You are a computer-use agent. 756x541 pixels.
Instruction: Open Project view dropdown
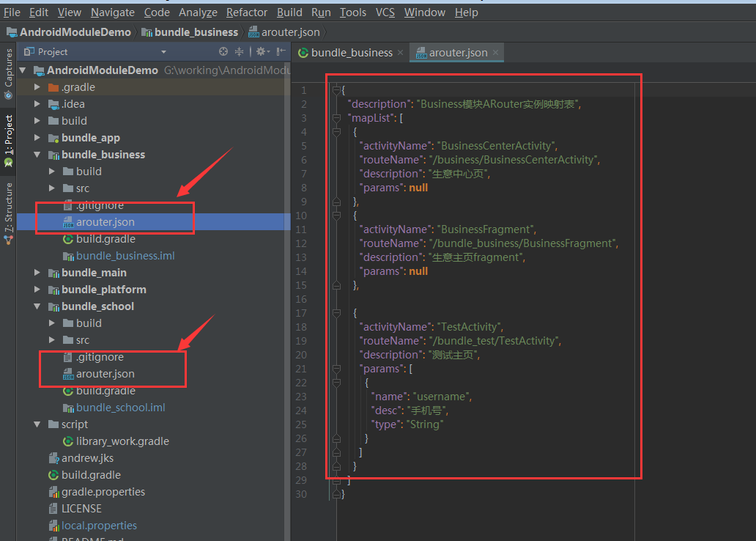(163, 51)
